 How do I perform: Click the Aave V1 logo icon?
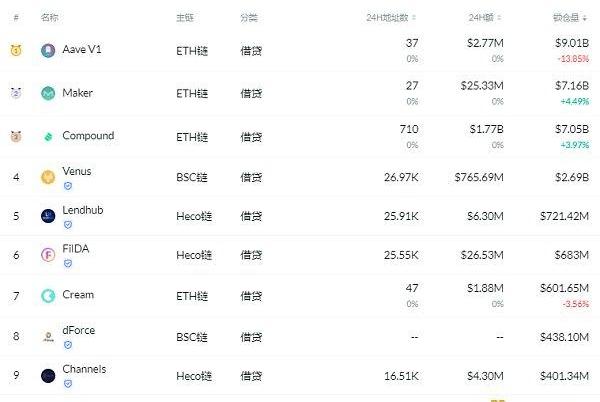(x=48, y=51)
